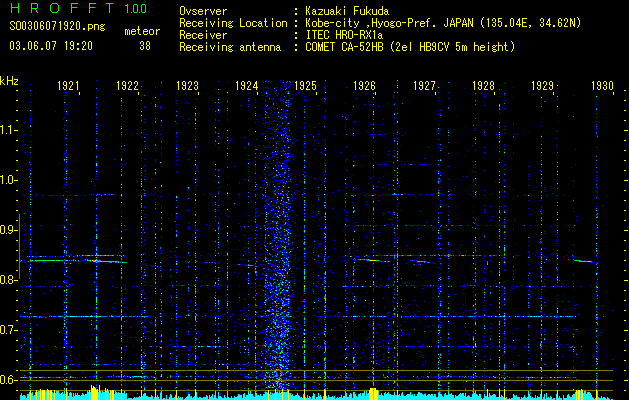Select the 1924 time marker
629x400 pixels.
248,87
